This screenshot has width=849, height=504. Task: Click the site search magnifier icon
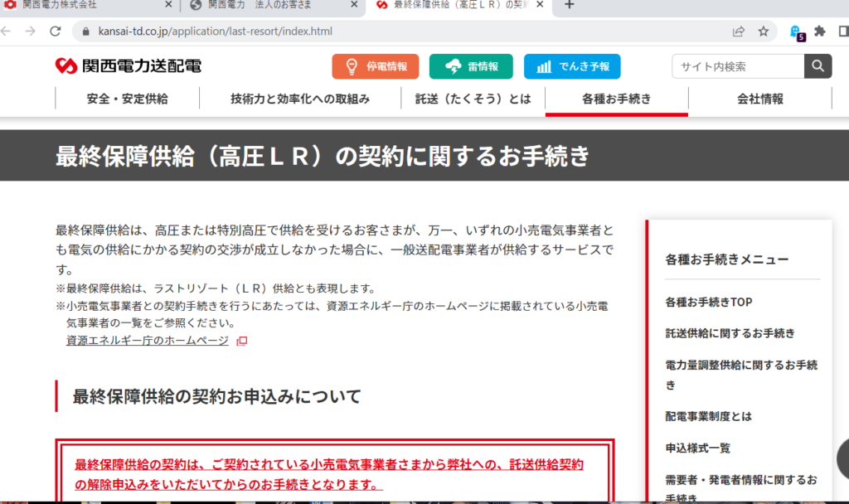pos(817,66)
